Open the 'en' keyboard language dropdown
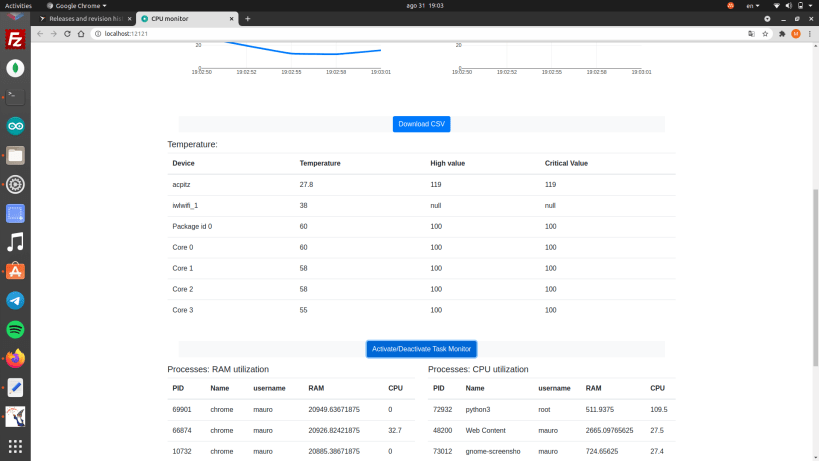 [753, 6]
